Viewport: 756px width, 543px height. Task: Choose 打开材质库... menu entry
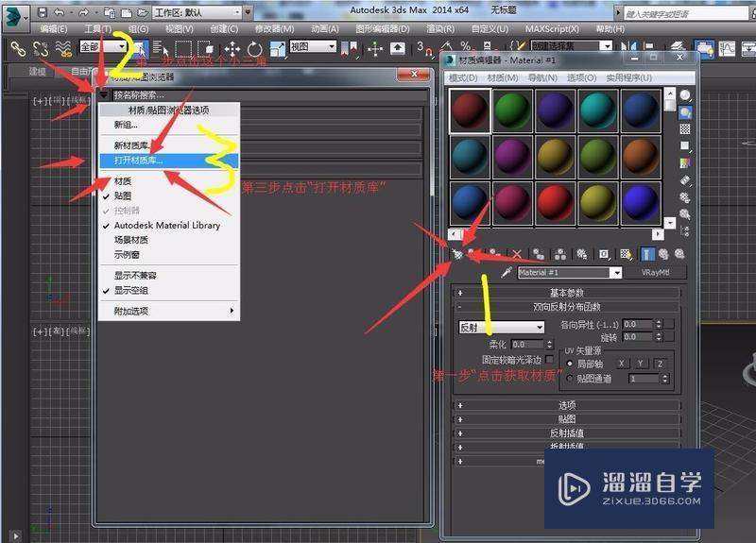169,161
